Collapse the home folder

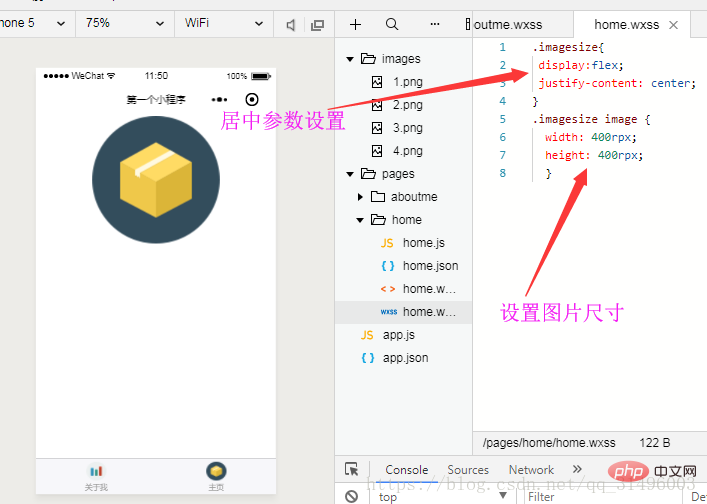360,220
